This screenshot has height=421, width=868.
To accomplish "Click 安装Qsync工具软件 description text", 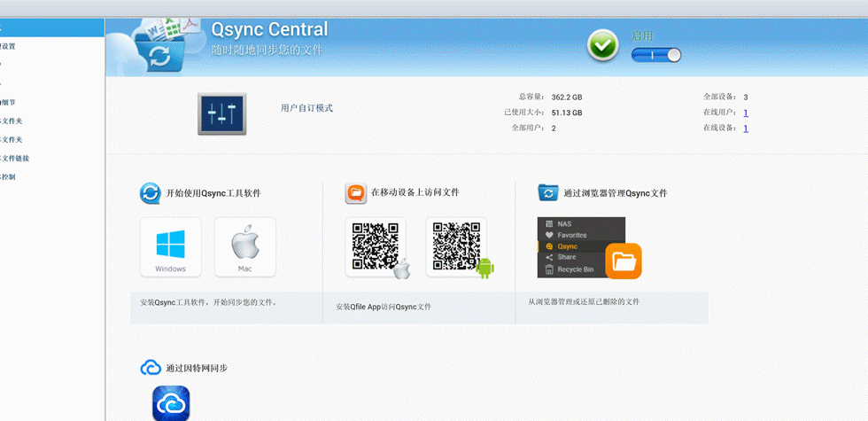I will (x=208, y=303).
